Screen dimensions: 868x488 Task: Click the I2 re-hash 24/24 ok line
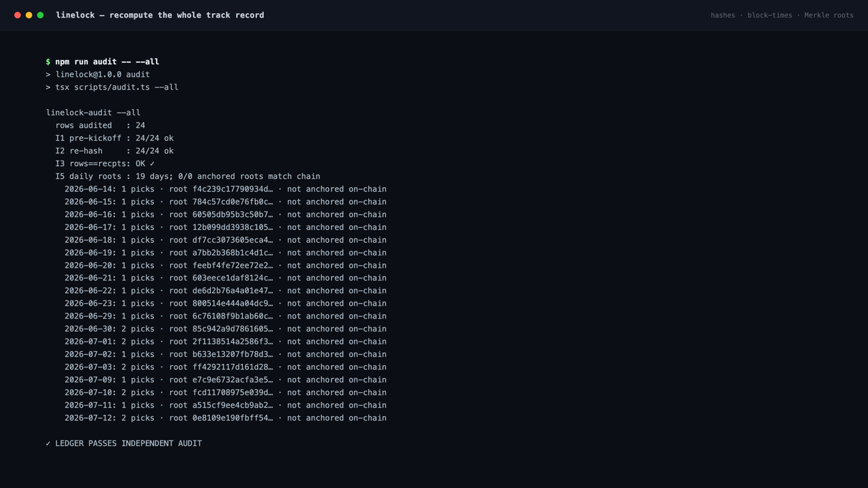pos(115,151)
